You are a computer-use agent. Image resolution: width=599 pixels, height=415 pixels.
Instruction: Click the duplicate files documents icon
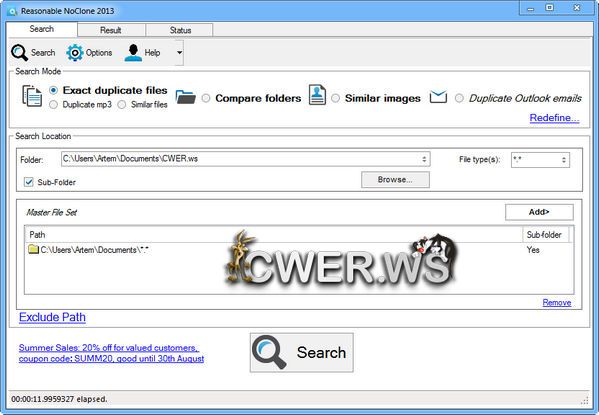tap(32, 96)
